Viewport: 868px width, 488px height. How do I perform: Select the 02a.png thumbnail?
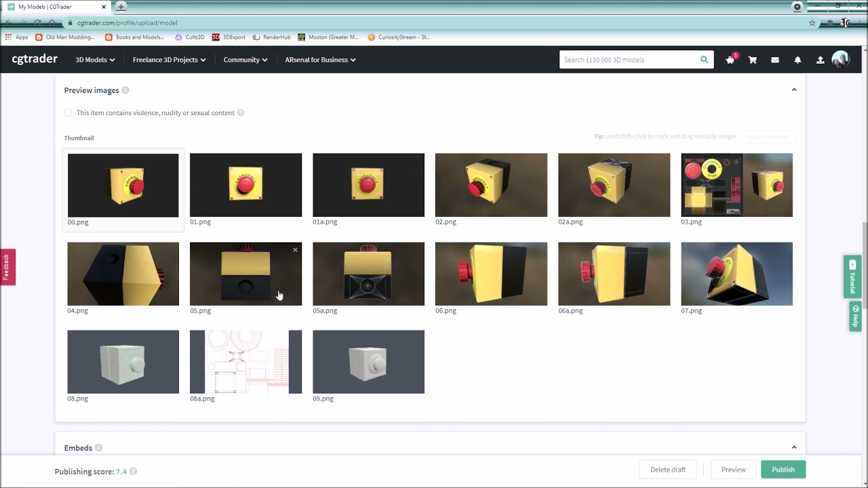tap(614, 185)
